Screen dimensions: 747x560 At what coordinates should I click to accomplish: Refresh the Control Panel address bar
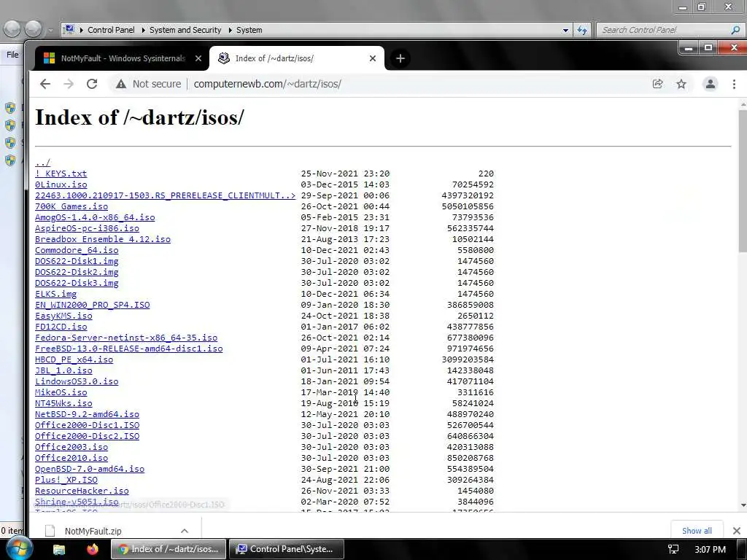point(581,30)
